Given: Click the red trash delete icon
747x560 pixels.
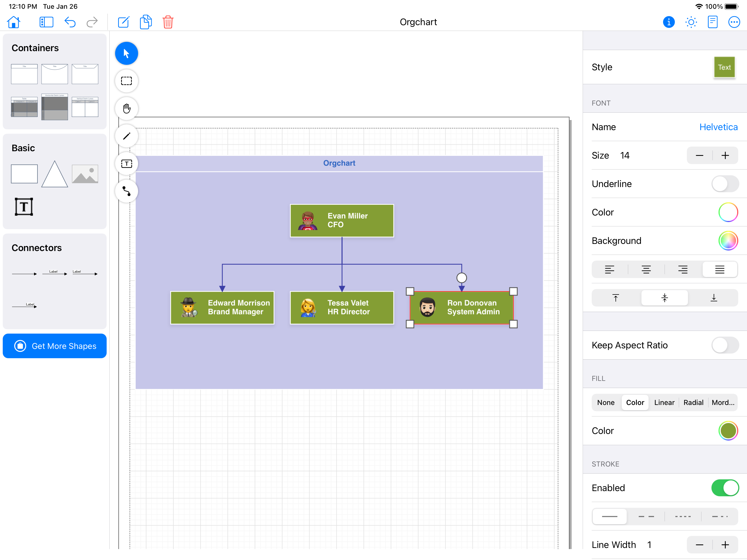Looking at the screenshot, I should [x=168, y=22].
